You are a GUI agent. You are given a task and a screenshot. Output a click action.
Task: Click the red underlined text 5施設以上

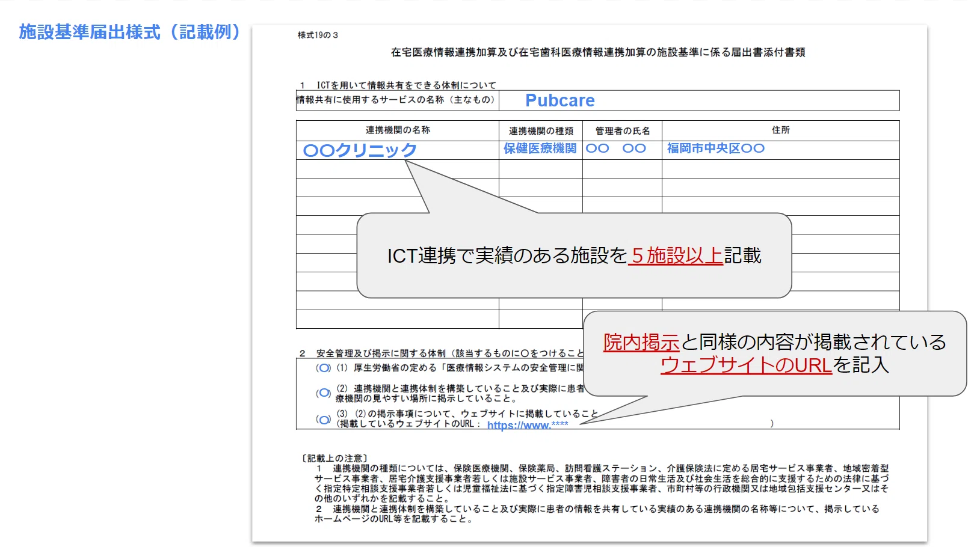(676, 256)
